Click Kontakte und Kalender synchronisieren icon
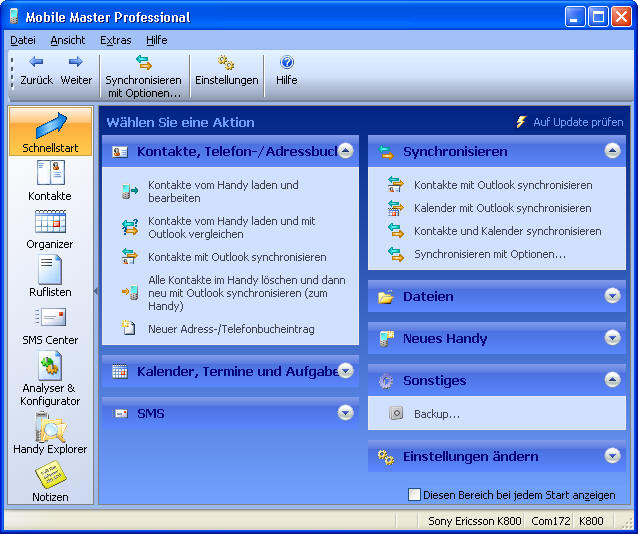The width and height of the screenshot is (638, 534). pos(395,231)
